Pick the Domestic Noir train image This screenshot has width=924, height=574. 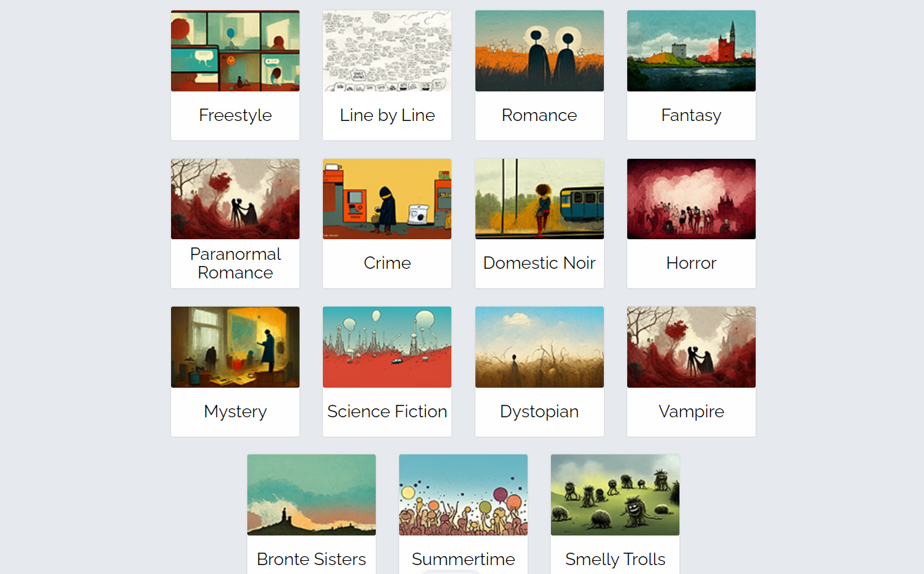click(x=539, y=199)
